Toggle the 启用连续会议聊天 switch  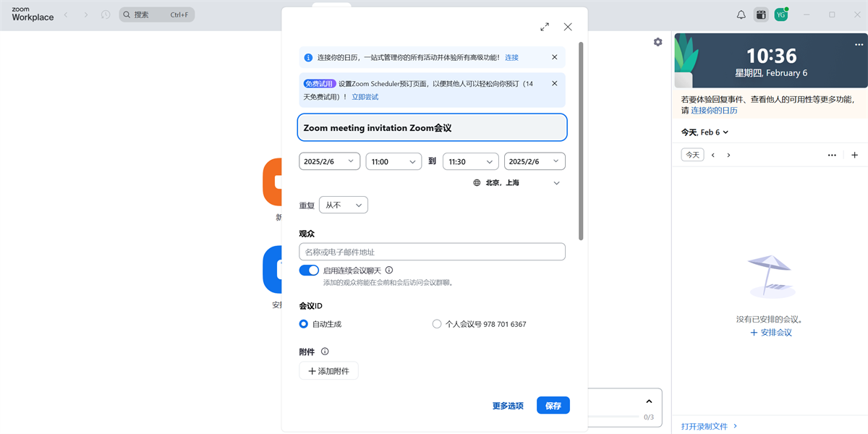[309, 270]
